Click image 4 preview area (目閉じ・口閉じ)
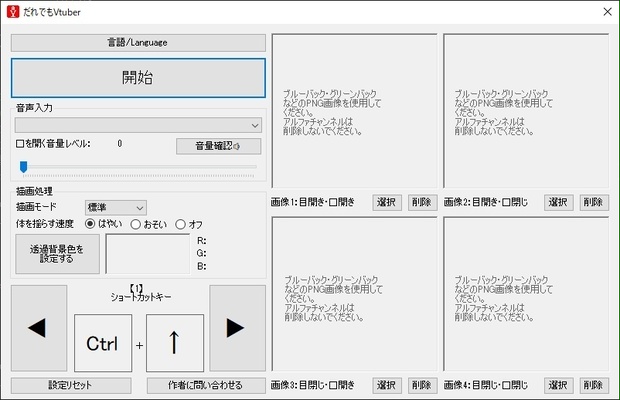 (526, 294)
